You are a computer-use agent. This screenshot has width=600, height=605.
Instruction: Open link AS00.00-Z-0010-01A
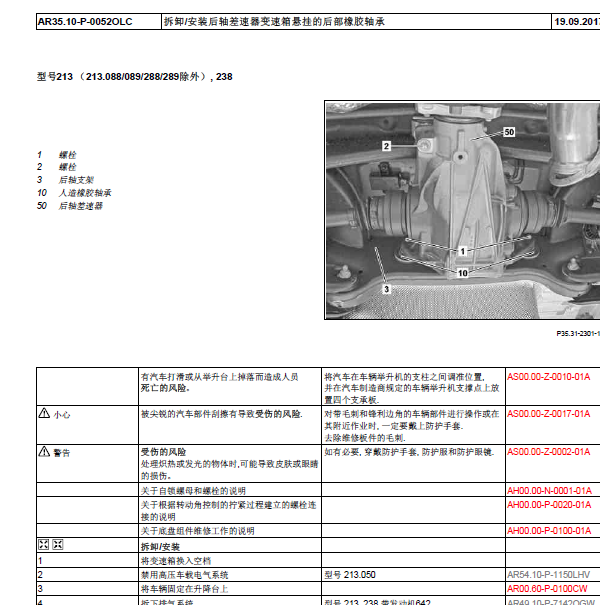pyautogui.click(x=548, y=377)
